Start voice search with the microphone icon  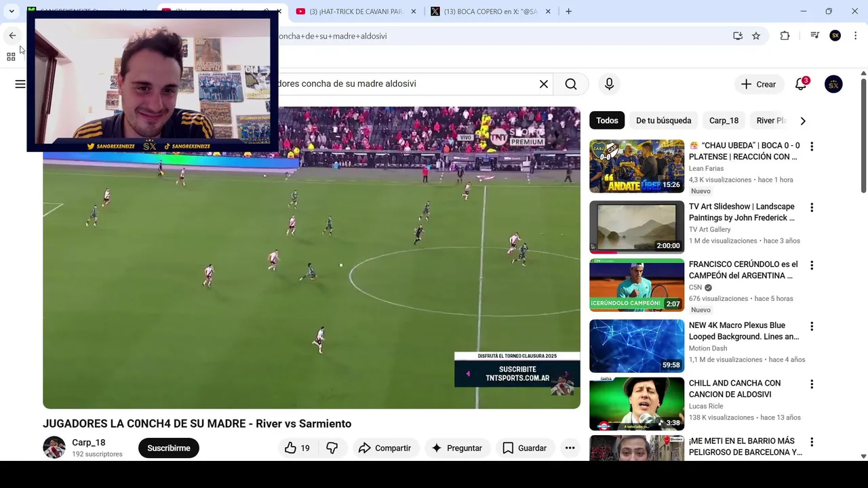tap(609, 84)
